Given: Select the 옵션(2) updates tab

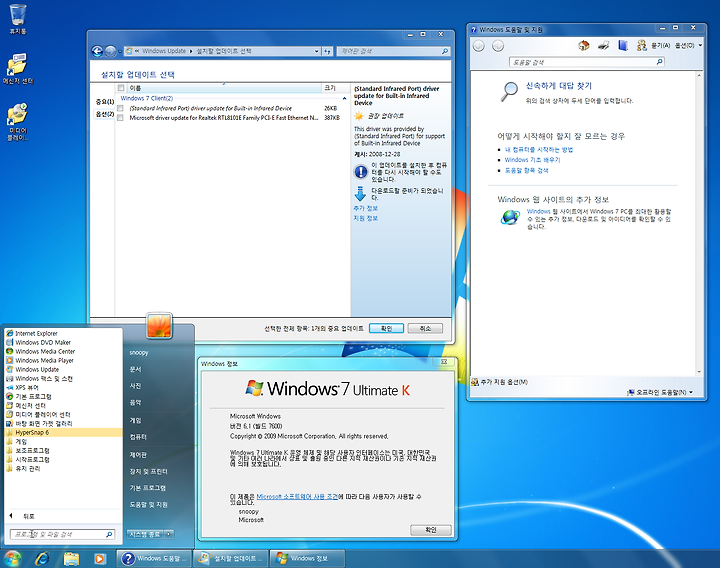Looking at the screenshot, I should point(105,114).
